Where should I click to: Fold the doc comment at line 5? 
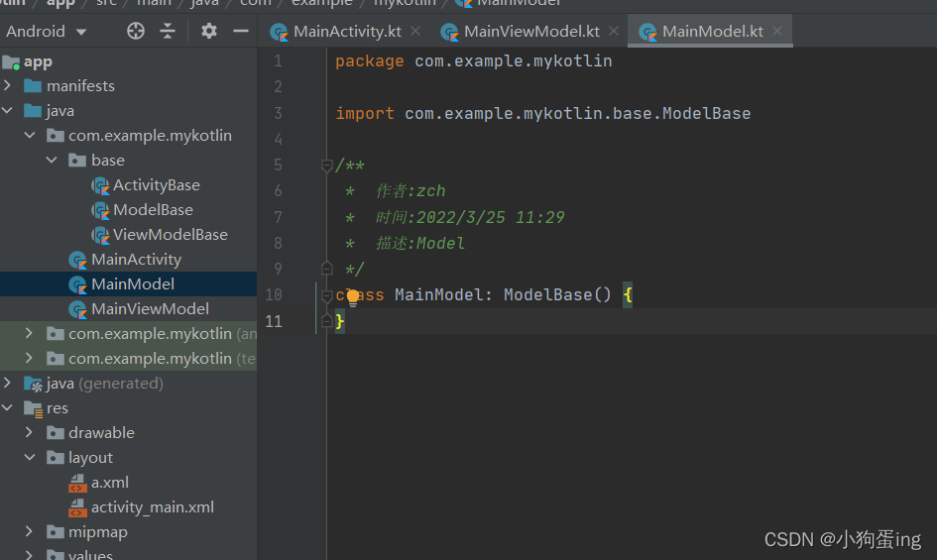point(327,166)
